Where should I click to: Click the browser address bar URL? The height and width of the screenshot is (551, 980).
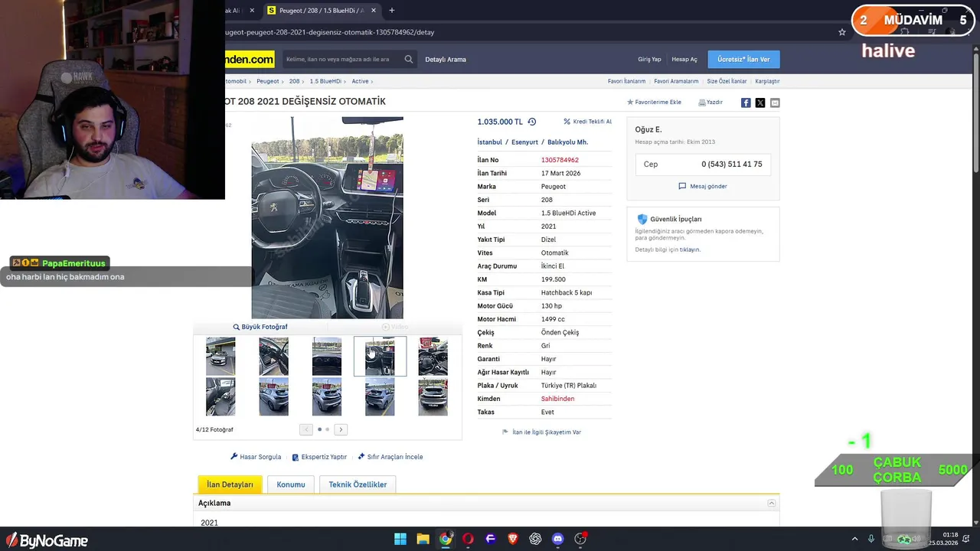tap(329, 32)
